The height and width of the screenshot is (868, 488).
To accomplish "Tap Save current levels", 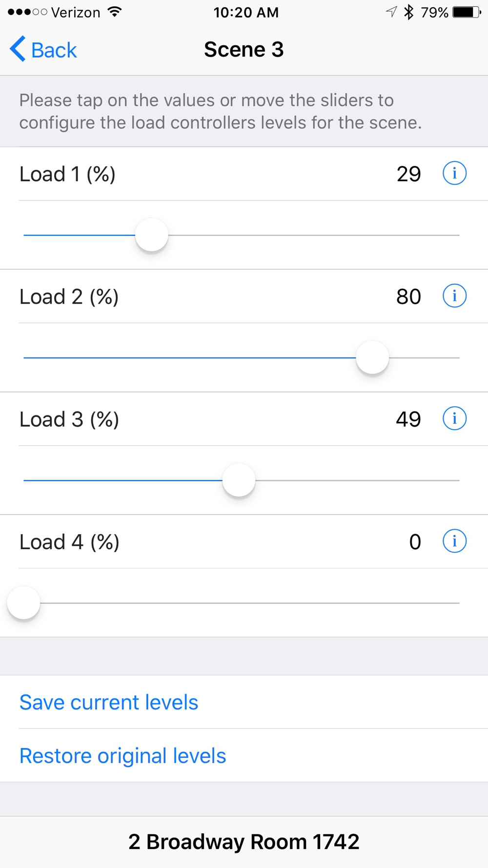I will pos(109,702).
